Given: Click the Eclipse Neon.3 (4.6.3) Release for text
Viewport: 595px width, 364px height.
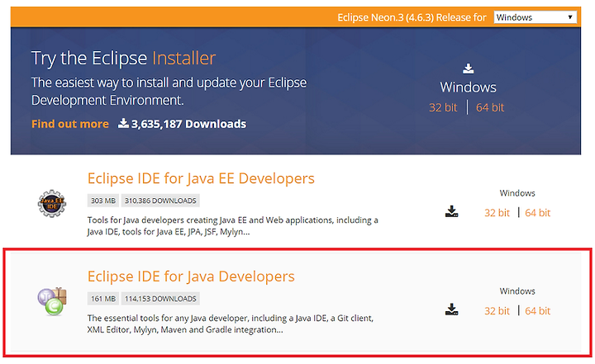Looking at the screenshot, I should coord(412,17).
